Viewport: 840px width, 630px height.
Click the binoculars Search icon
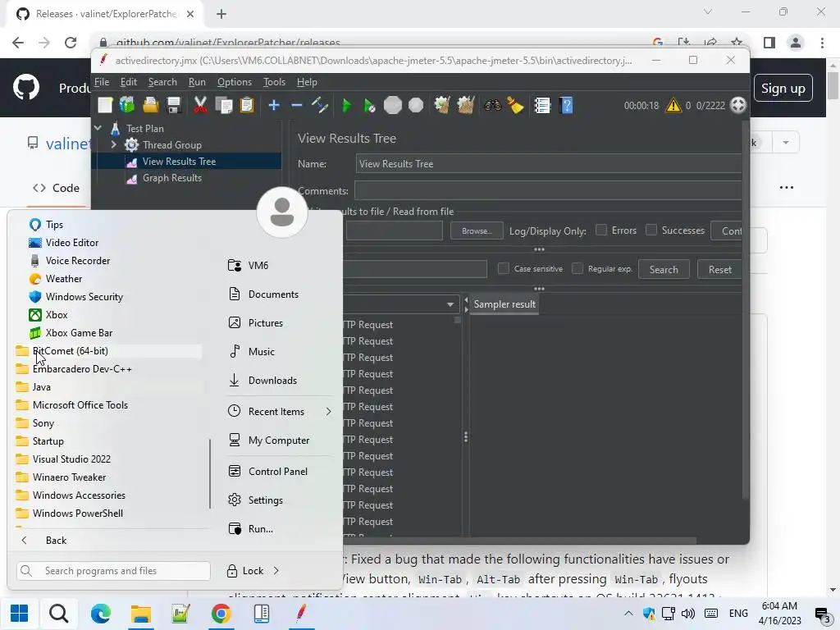492,105
